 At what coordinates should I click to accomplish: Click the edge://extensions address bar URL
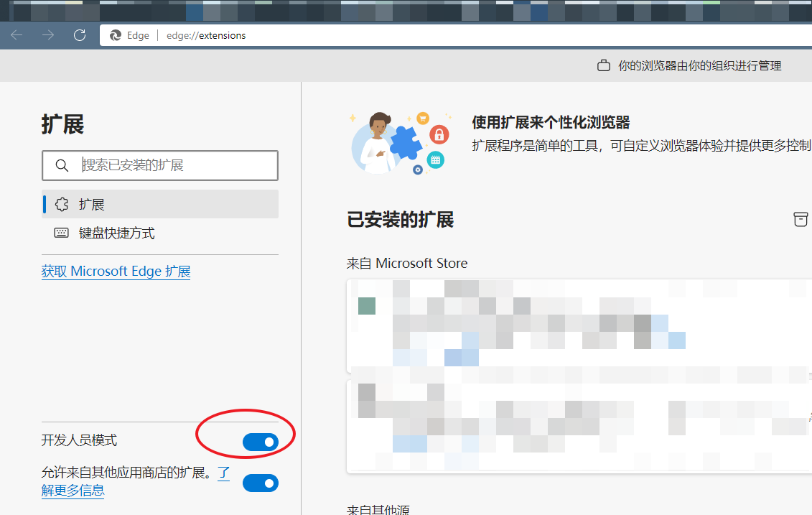click(206, 35)
